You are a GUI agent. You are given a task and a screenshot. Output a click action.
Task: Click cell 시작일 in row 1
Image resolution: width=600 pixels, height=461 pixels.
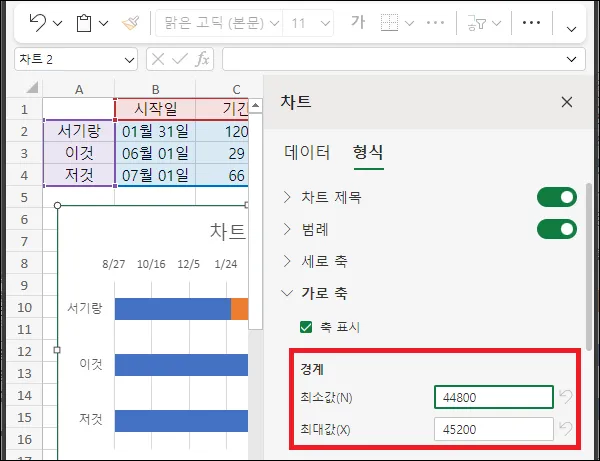155,109
